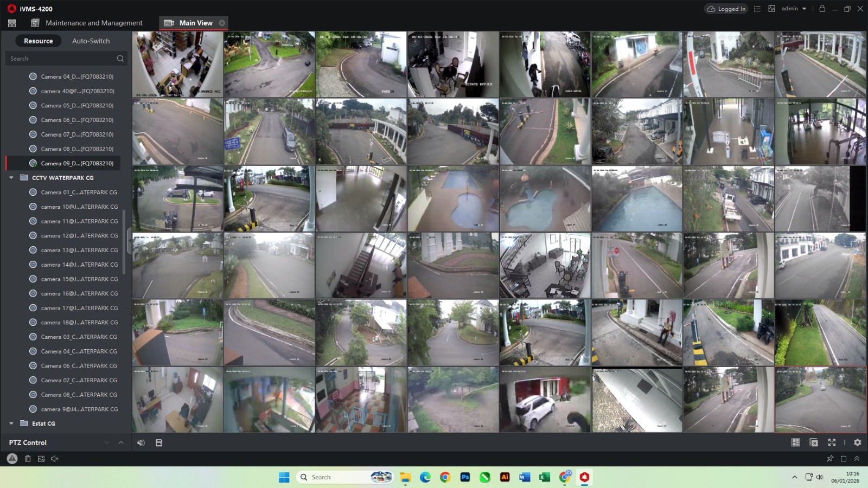Click the save view icon in bottom toolbar
The height and width of the screenshot is (488, 868).
159,442
